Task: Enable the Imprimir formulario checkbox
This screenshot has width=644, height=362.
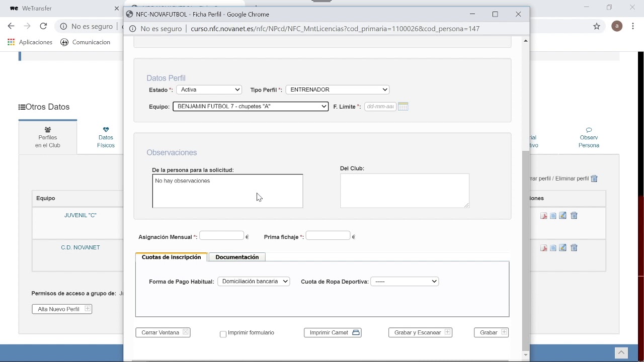Action: [223, 334]
